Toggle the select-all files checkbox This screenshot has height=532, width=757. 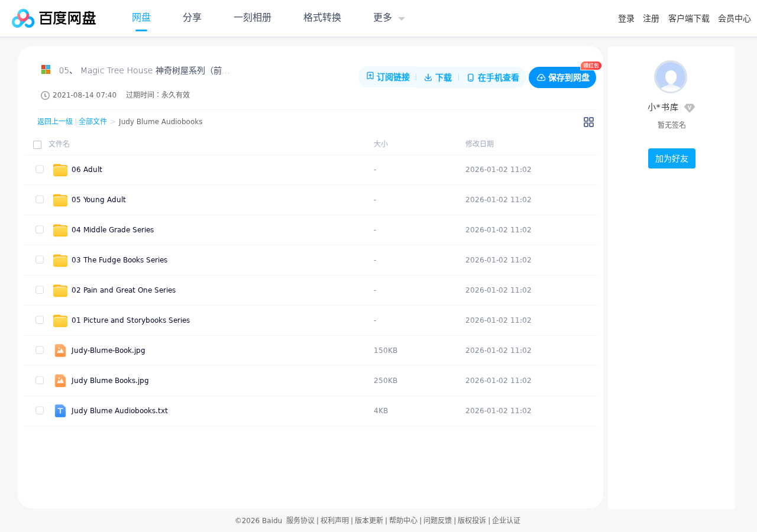[37, 145]
